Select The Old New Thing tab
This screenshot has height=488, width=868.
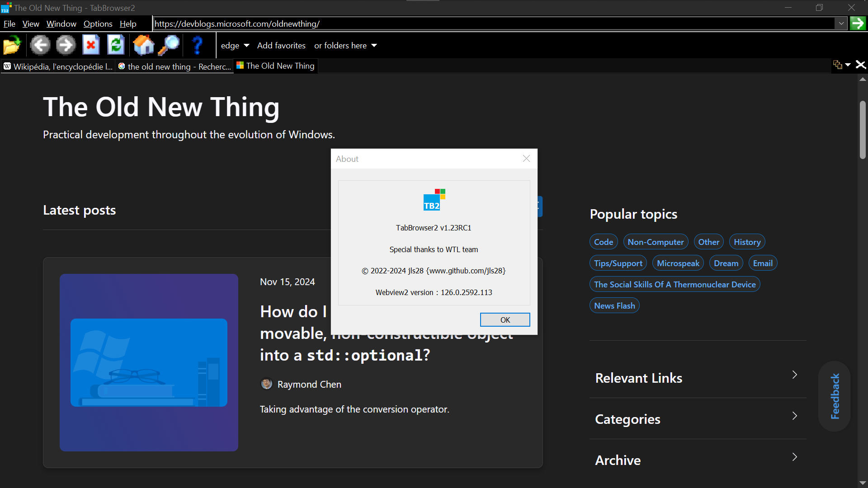coord(276,66)
